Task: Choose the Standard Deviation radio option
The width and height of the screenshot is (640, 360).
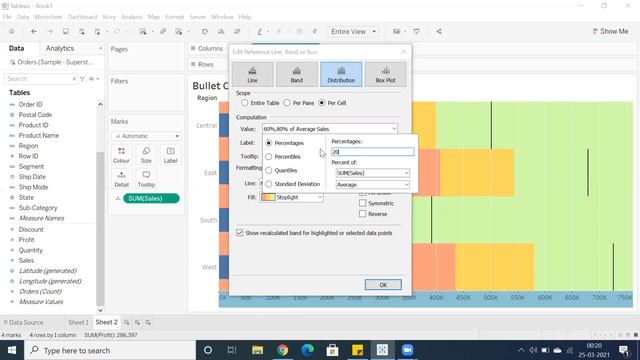Action: click(x=269, y=184)
